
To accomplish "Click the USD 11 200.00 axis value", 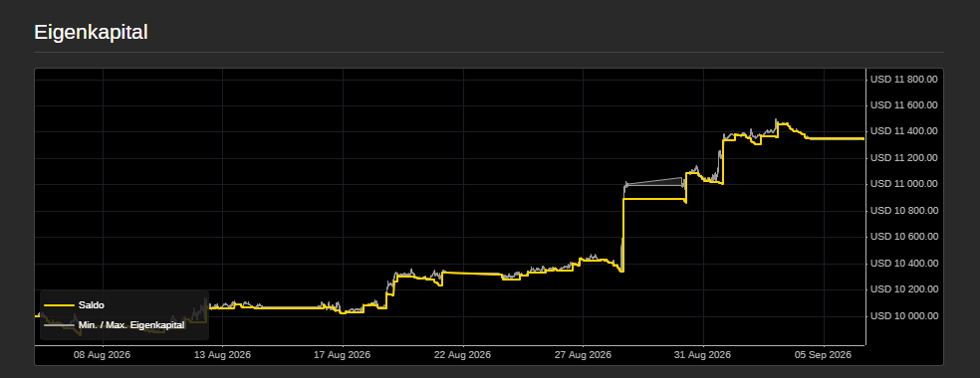I will 904,158.
